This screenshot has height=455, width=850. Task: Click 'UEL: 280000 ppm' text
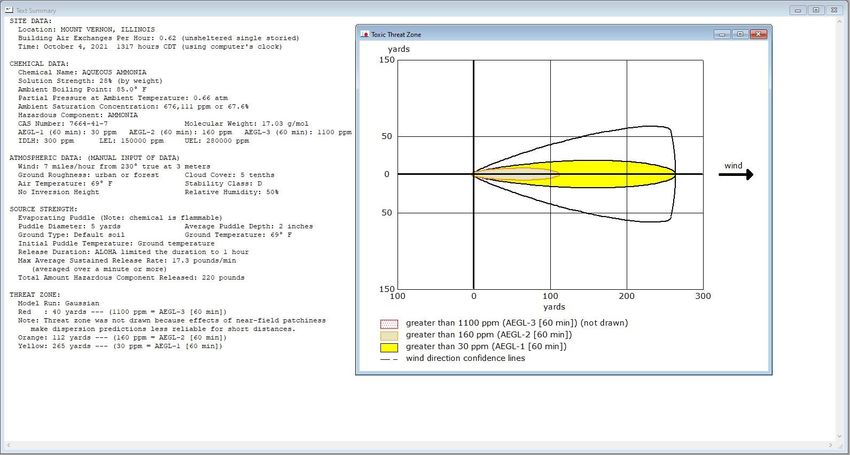pos(215,141)
